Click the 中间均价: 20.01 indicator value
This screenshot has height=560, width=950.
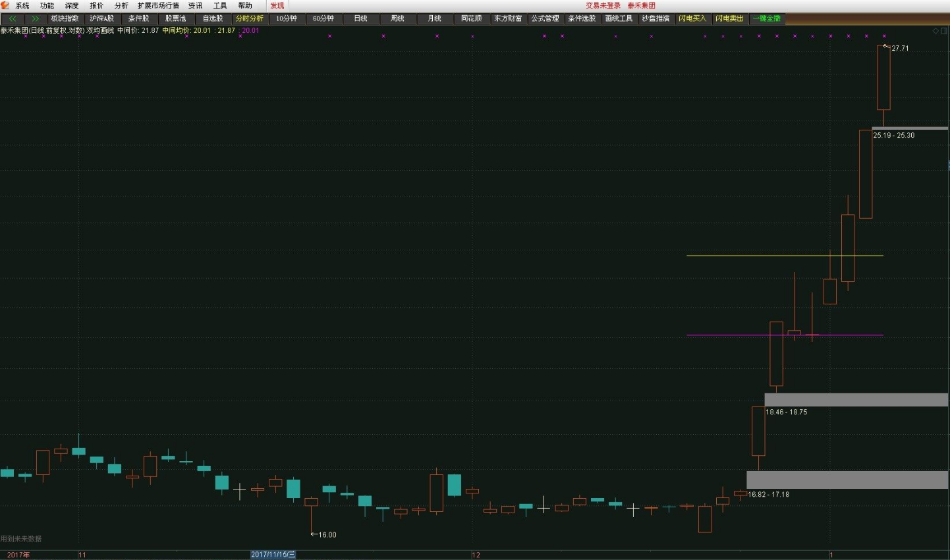(186, 30)
